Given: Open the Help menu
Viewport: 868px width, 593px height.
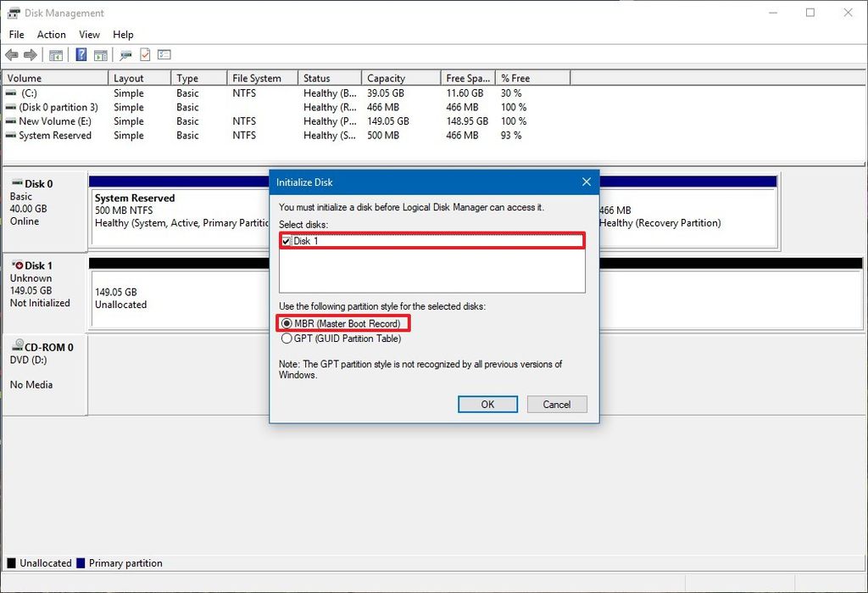Looking at the screenshot, I should (x=123, y=35).
